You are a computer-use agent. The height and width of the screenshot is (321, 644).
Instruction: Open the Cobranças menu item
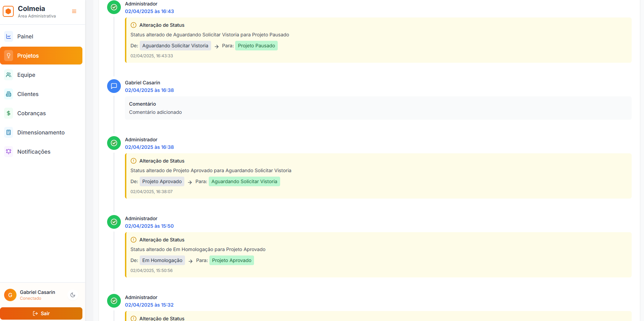41,113
